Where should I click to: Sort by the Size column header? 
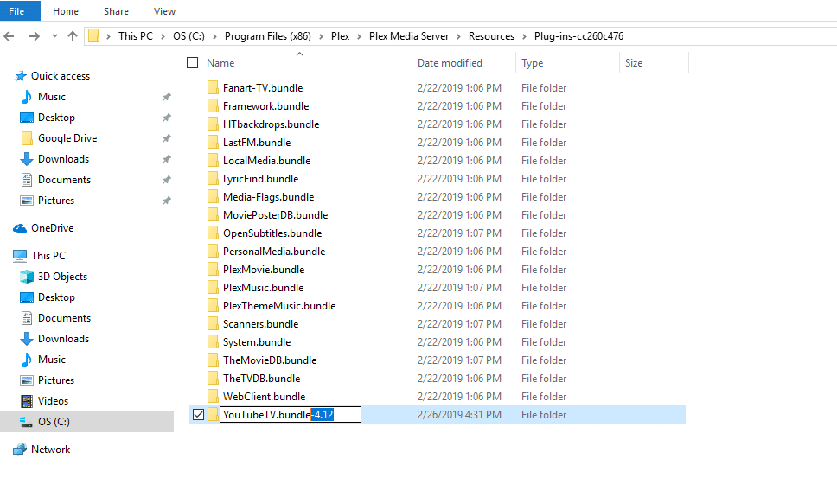coord(634,63)
